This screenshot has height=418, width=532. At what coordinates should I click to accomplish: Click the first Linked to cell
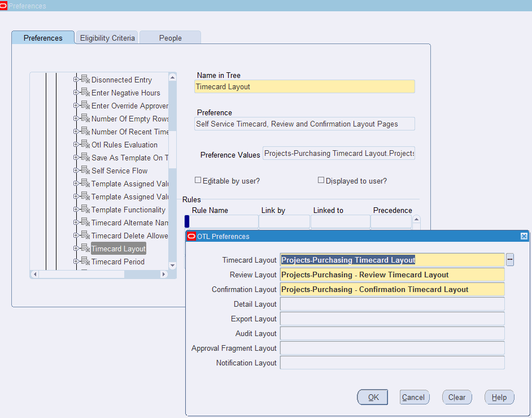341,221
